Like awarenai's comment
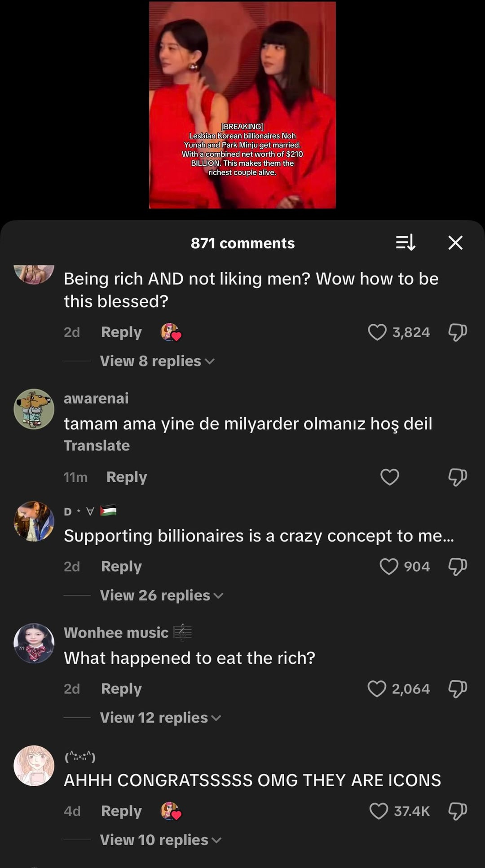 point(389,477)
